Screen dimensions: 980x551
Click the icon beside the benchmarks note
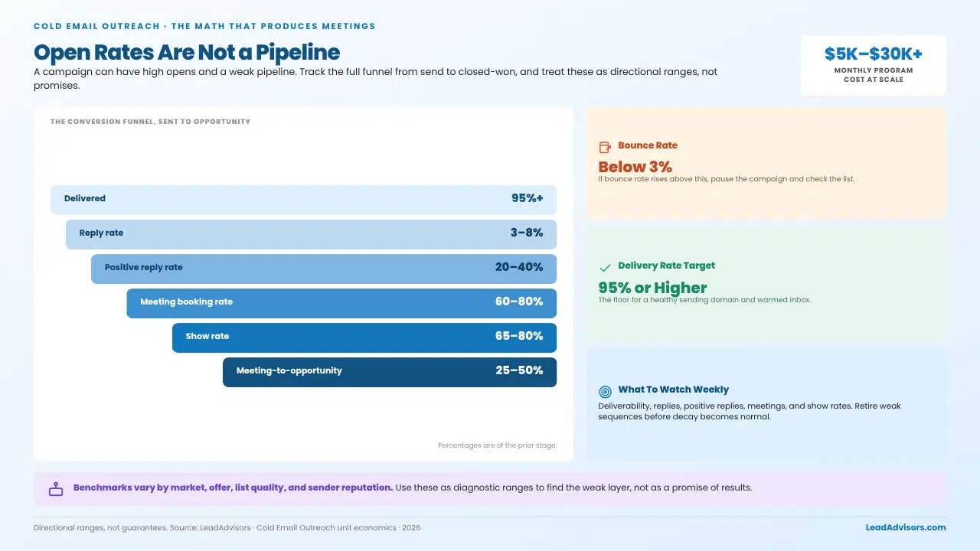coord(56,489)
